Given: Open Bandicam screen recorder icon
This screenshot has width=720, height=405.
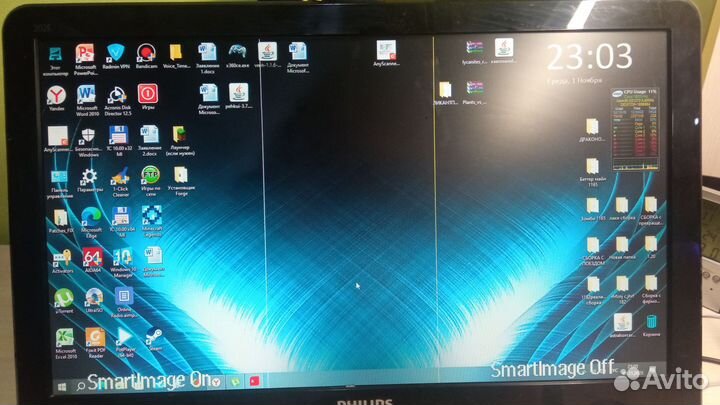Looking at the screenshot, I should point(146,53).
